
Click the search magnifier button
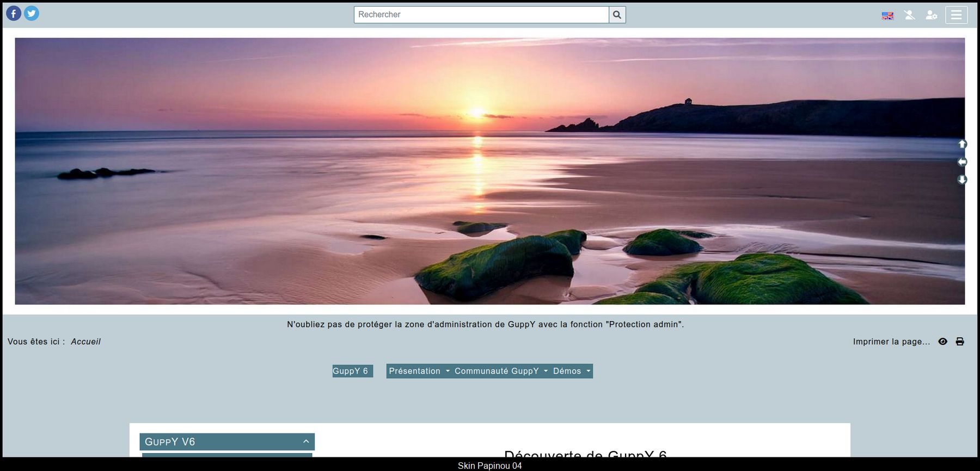tap(617, 15)
